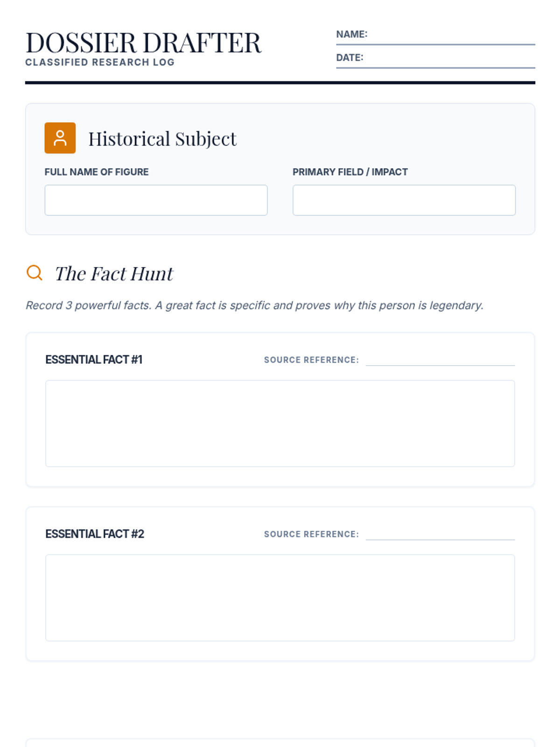Click the Source Reference label for Fact #1
The width and height of the screenshot is (560, 747).
[x=311, y=360]
